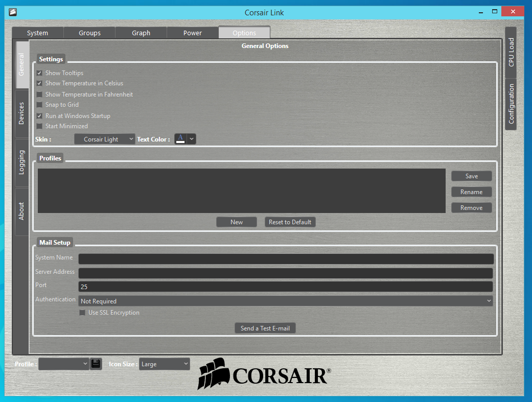Minimize the Corsair Link window
Viewport: 532px width, 402px height.
(481, 12)
